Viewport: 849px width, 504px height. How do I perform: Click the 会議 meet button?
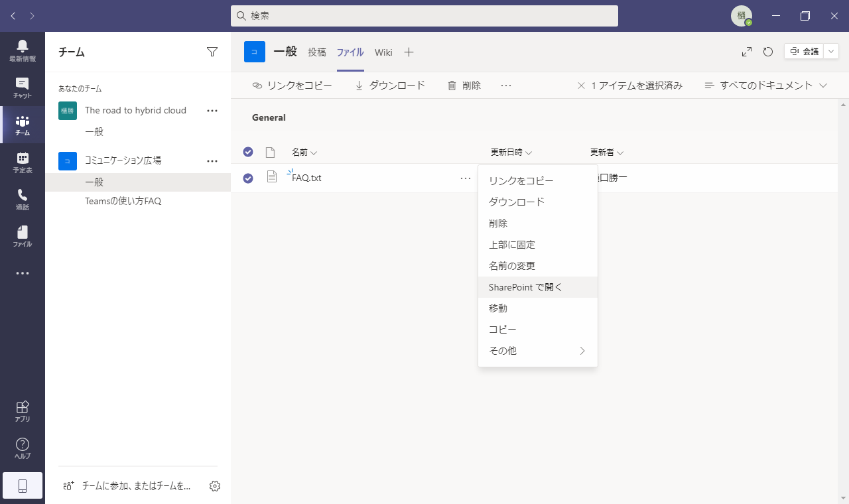pos(804,52)
